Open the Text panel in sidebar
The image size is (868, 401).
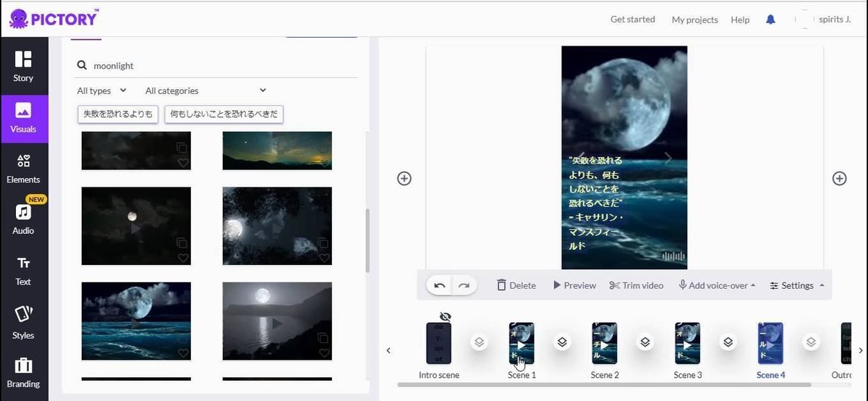23,271
